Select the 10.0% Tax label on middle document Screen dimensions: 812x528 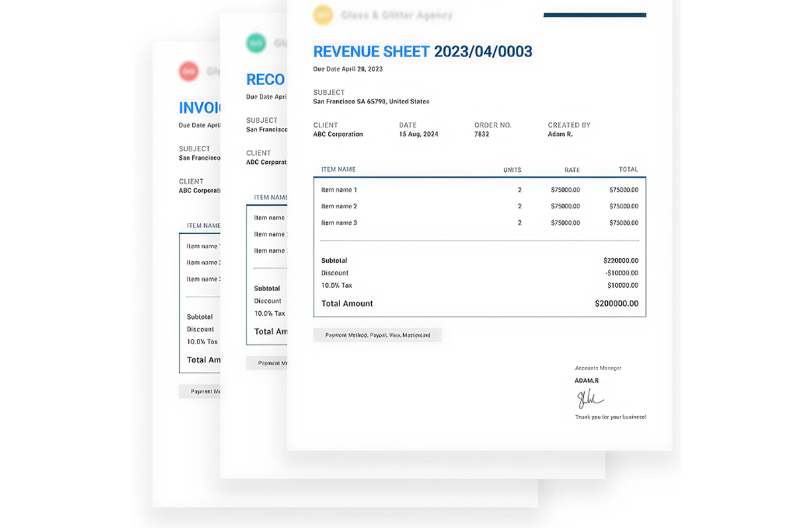point(270,313)
